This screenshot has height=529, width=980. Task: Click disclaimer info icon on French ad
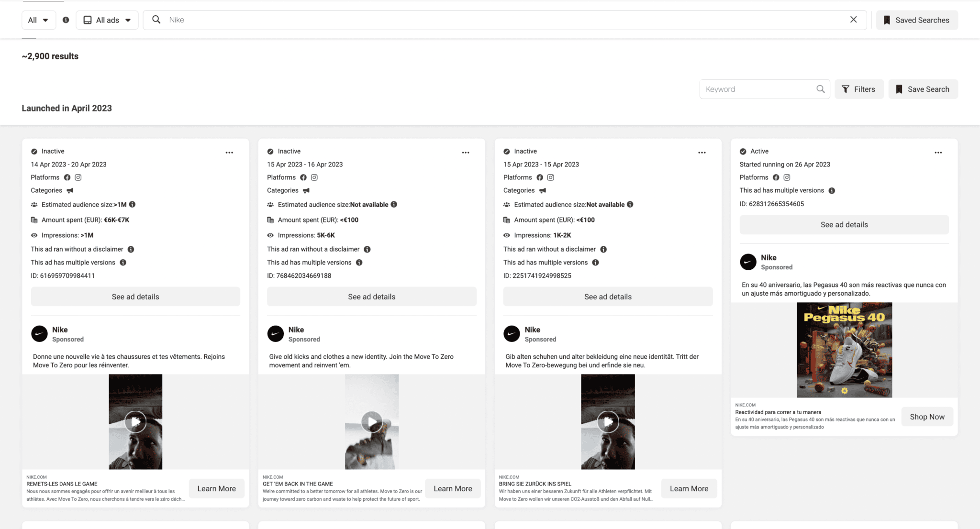pos(131,249)
